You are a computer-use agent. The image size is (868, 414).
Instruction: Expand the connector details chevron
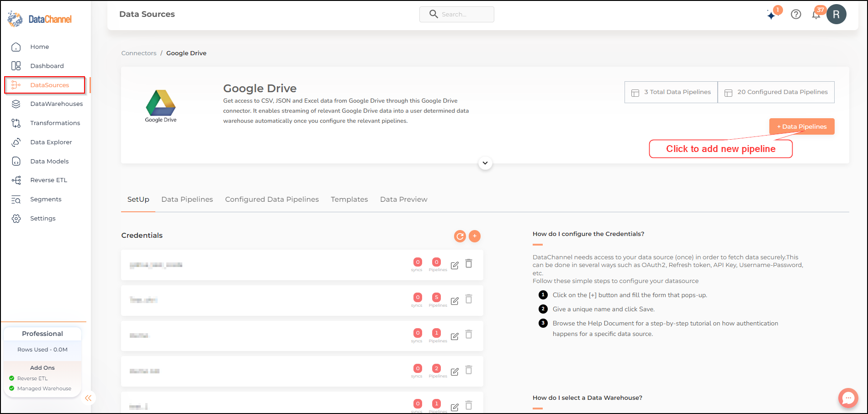[485, 163]
